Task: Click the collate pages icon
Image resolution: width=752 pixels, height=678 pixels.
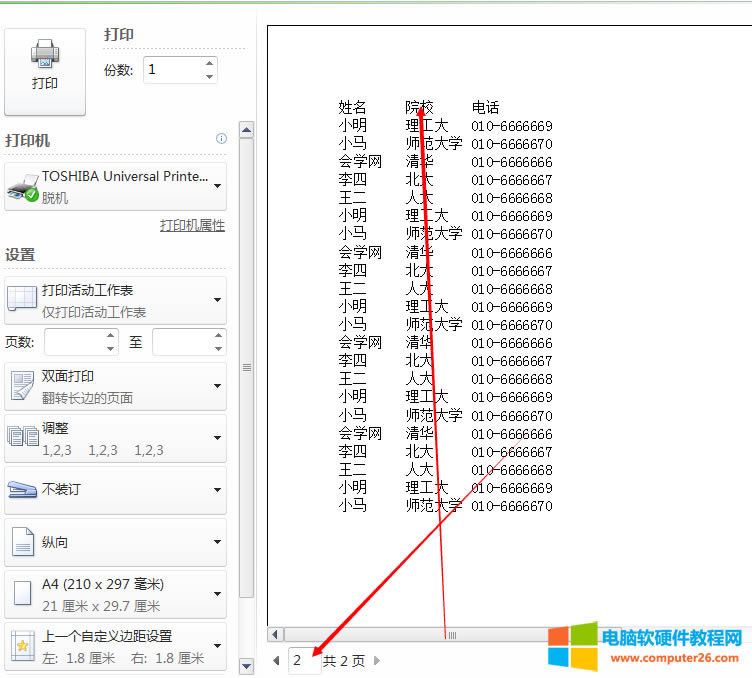Action: tap(22, 438)
